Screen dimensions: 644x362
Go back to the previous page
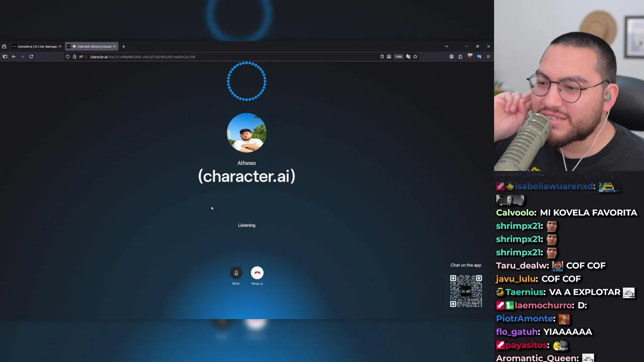click(14, 56)
